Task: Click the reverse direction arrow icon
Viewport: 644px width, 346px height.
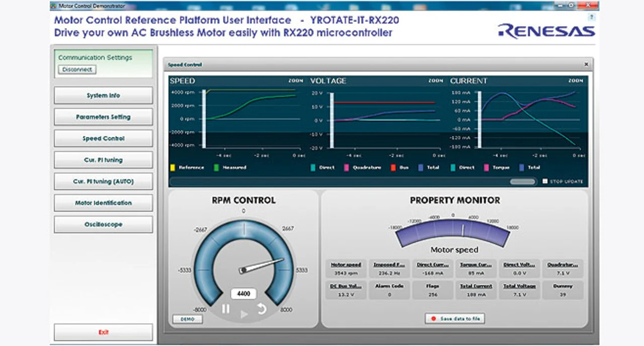Action: (262, 308)
